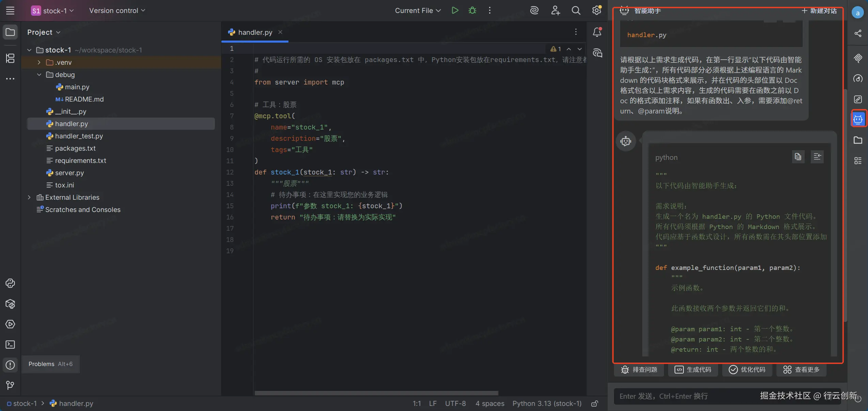Click copy code icon in python block
The height and width of the screenshot is (411, 868).
[x=798, y=156]
